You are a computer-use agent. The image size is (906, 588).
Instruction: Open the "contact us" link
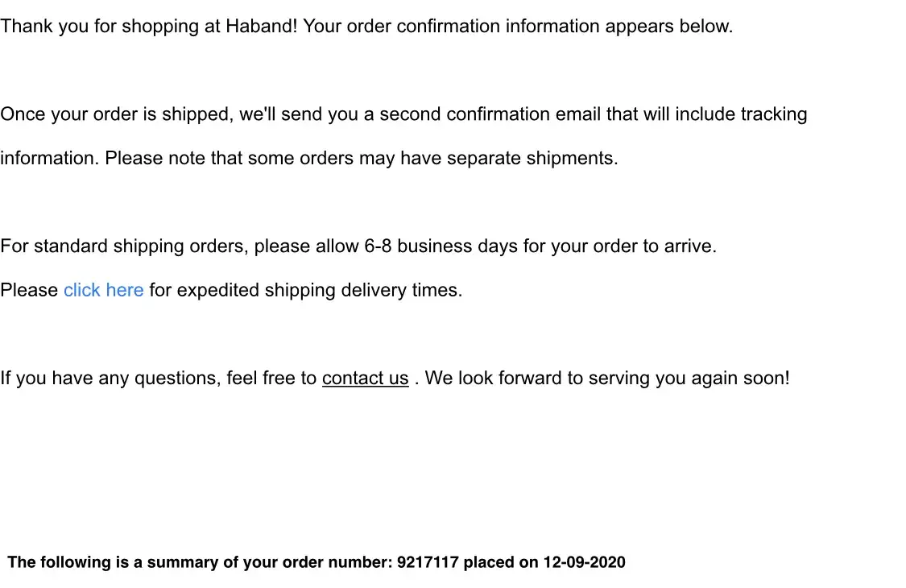365,378
